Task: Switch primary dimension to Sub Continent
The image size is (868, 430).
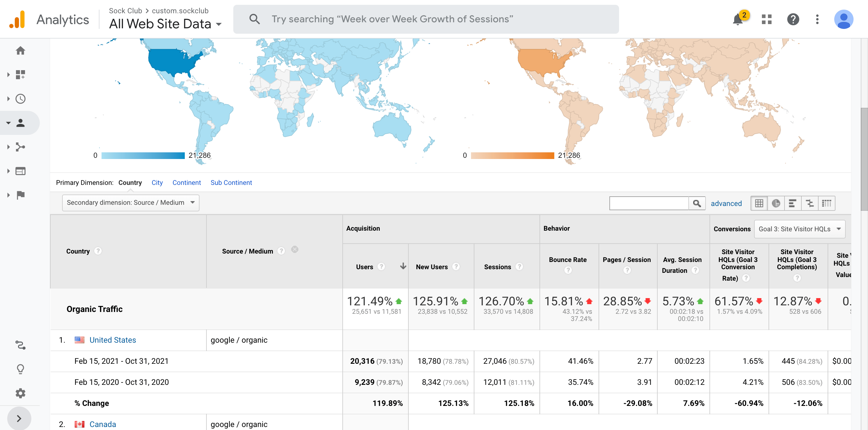Action: [231, 182]
